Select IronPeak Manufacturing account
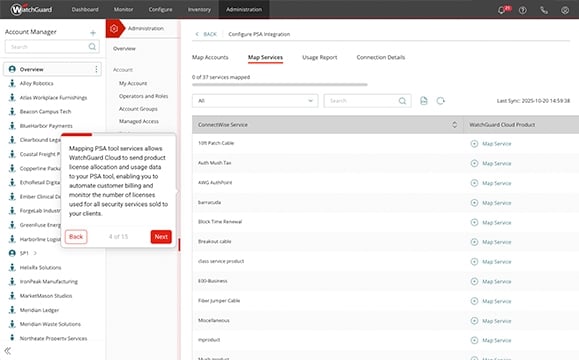The image size is (579, 360). (x=49, y=281)
